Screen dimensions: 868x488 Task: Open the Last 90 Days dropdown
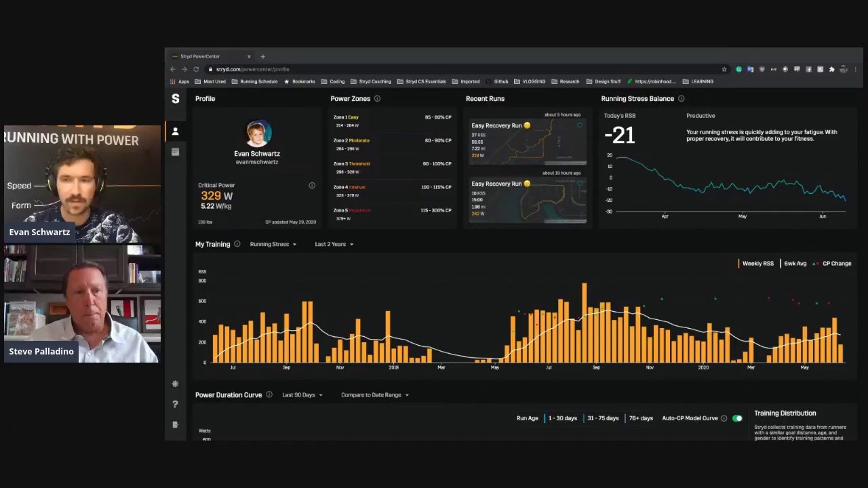[302, 394]
